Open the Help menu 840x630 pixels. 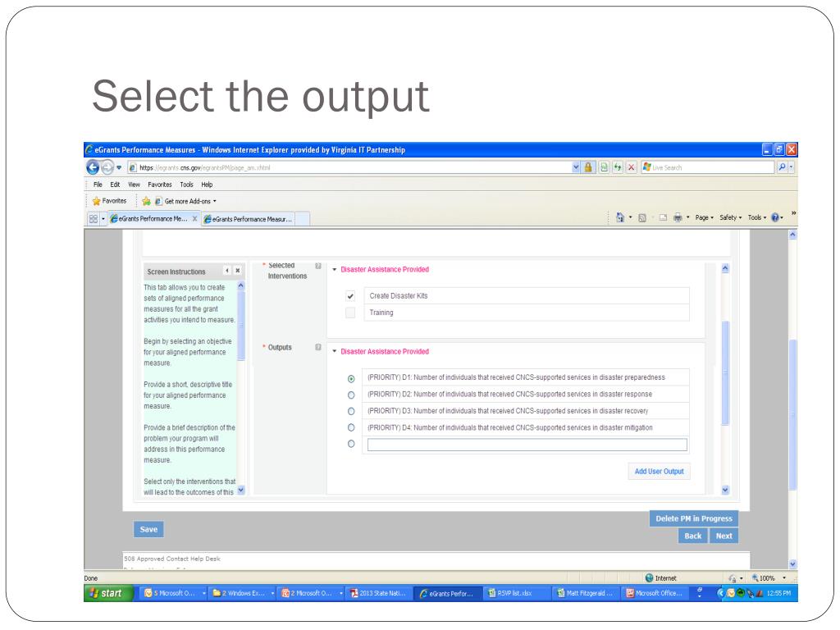pyautogui.click(x=207, y=185)
